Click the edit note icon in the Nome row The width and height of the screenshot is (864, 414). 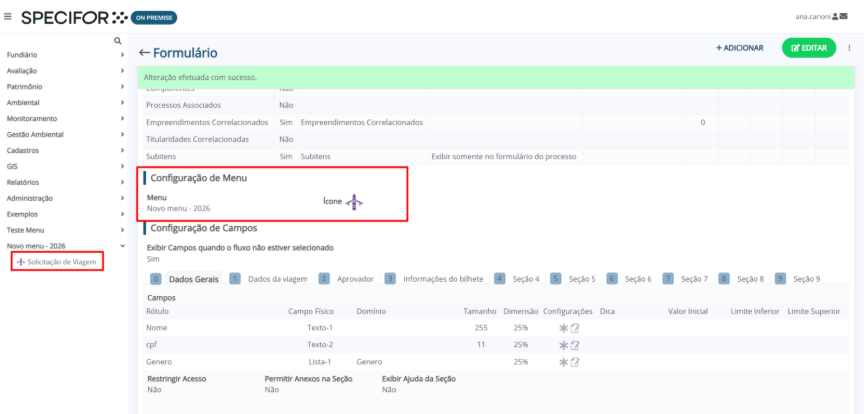tap(575, 328)
